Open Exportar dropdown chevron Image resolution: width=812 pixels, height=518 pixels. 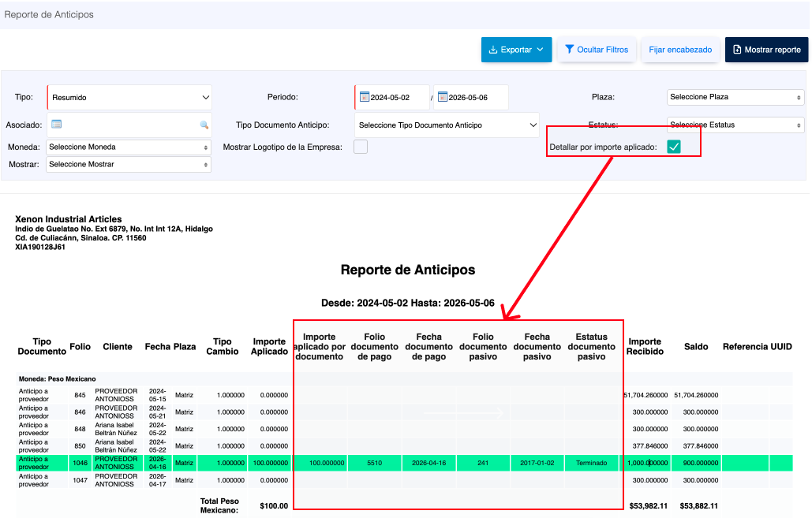pyautogui.click(x=540, y=50)
